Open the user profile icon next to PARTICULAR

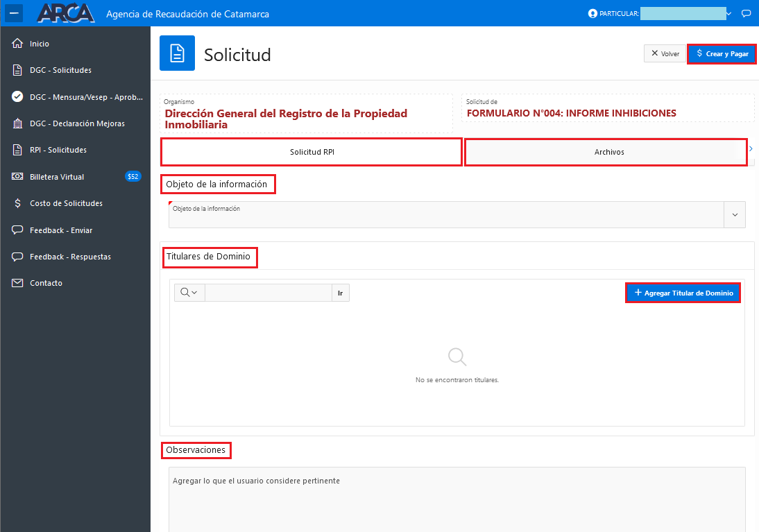[x=592, y=14]
